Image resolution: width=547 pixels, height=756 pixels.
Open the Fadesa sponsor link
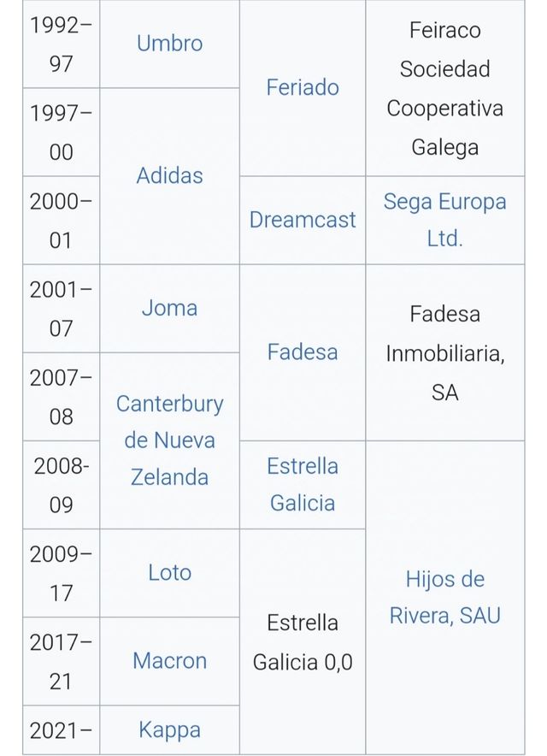click(303, 351)
